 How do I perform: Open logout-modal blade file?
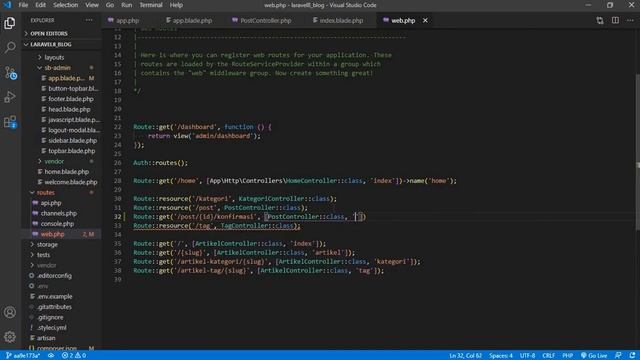pos(74,130)
